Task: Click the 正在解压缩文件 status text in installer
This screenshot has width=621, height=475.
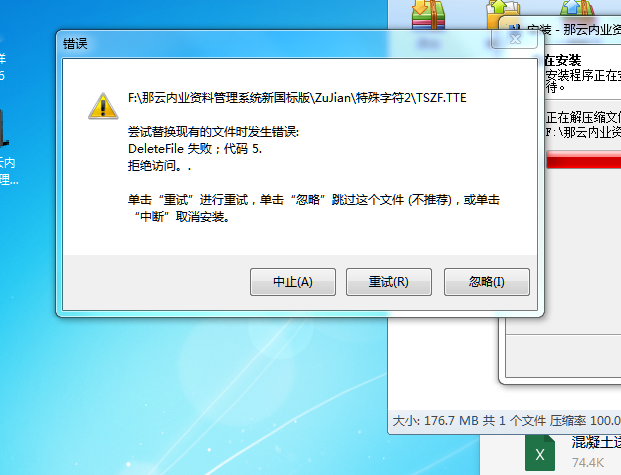Action: [583, 118]
